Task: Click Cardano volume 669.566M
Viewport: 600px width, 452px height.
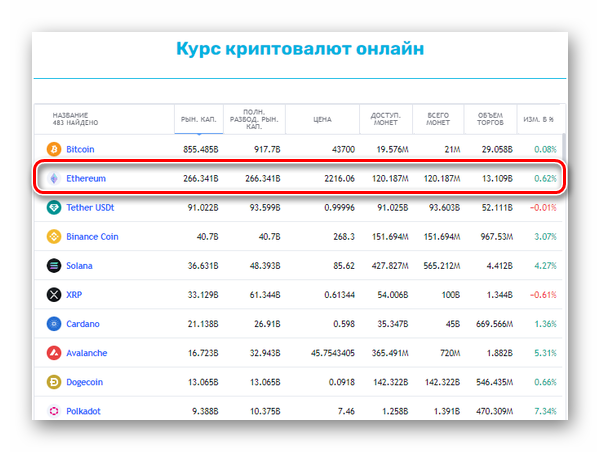Action: pos(494,324)
